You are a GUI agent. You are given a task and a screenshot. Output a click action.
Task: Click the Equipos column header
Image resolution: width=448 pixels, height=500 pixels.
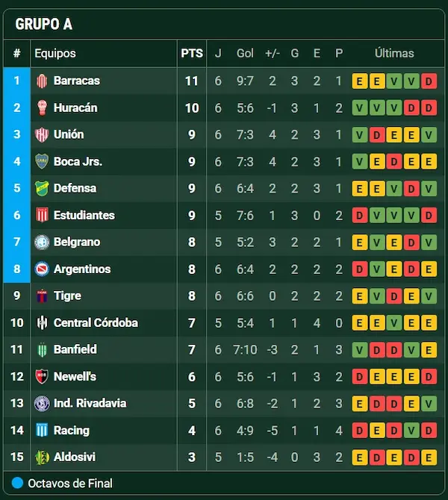coord(55,53)
